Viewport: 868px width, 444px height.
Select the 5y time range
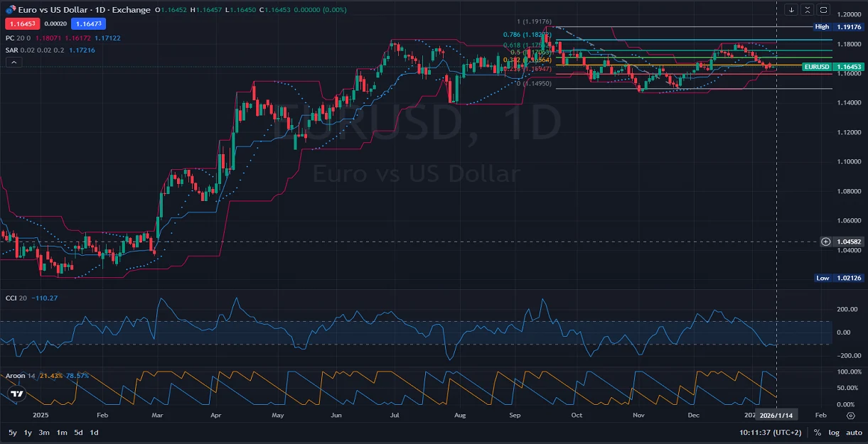[13, 433]
